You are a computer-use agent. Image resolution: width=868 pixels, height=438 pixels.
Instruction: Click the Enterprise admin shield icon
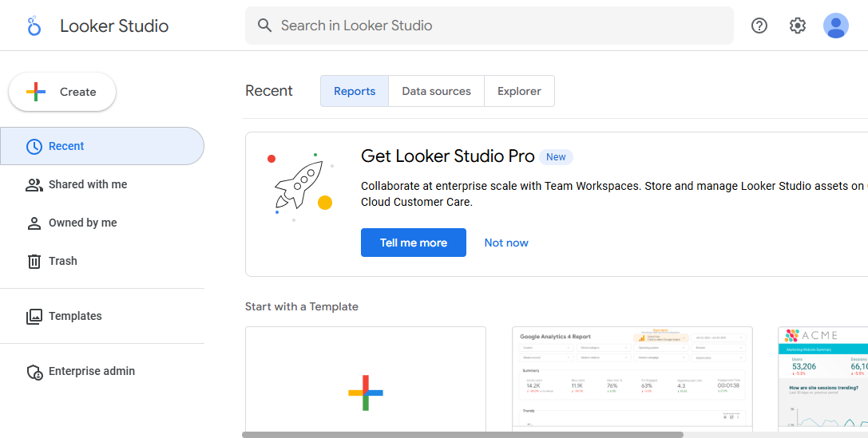pyautogui.click(x=35, y=372)
